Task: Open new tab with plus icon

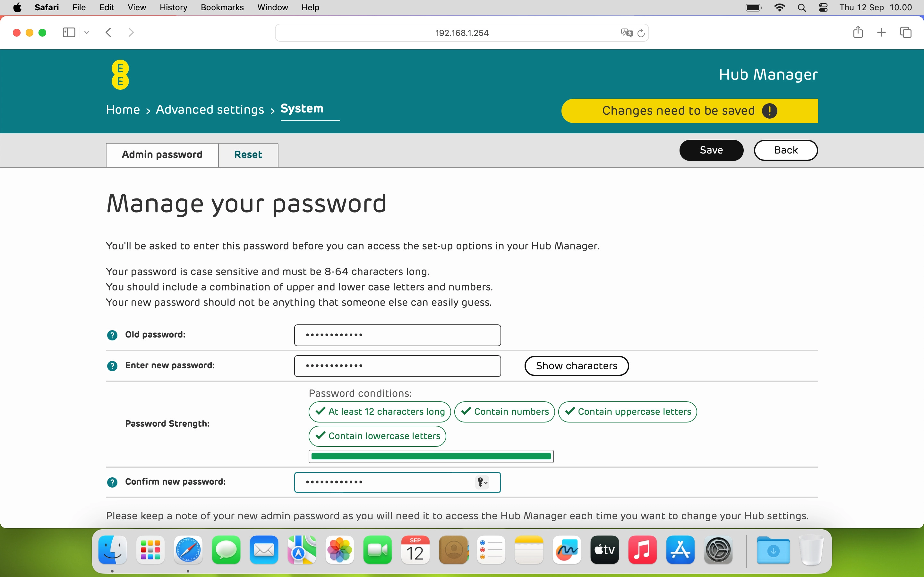Action: click(881, 32)
